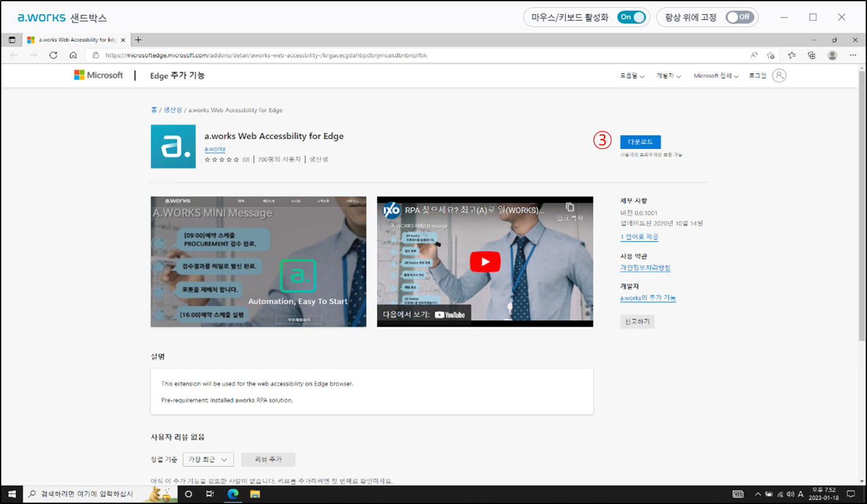The height and width of the screenshot is (504, 867).
Task: Click the site lock info icon
Action: pos(96,55)
